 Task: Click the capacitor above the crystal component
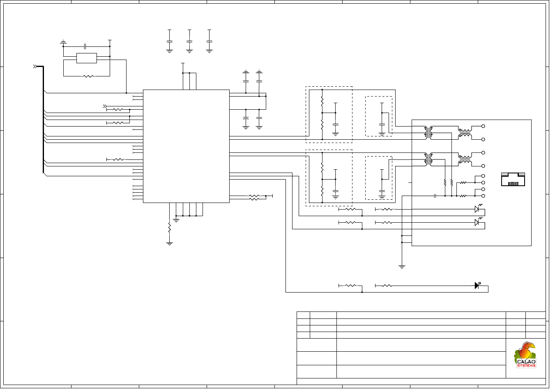pos(85,46)
